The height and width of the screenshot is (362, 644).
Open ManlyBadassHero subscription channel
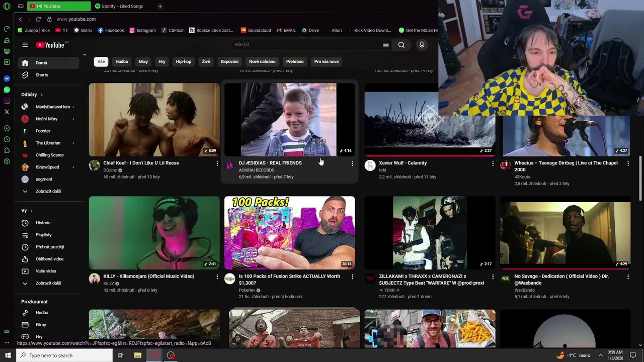pos(49,107)
